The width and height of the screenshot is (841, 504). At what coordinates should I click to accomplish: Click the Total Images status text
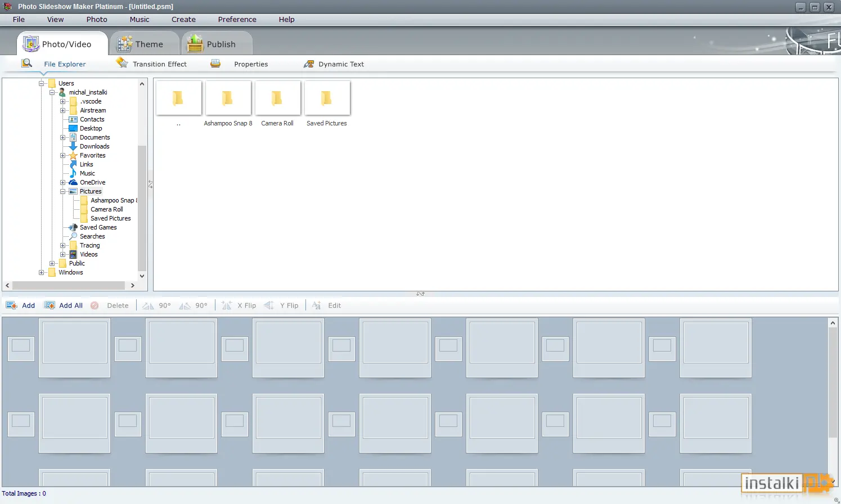(24, 493)
